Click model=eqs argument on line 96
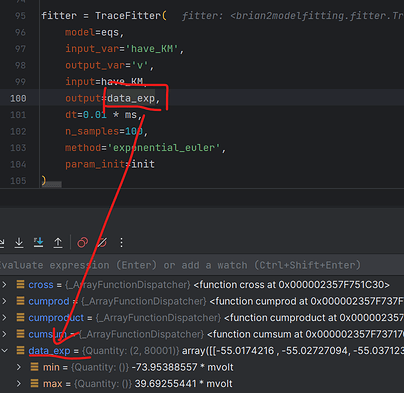This screenshot has height=393, width=404. coord(92,32)
